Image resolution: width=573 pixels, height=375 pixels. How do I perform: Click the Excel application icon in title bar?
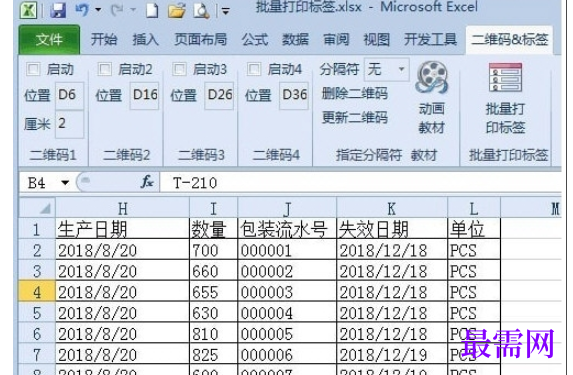29,10
